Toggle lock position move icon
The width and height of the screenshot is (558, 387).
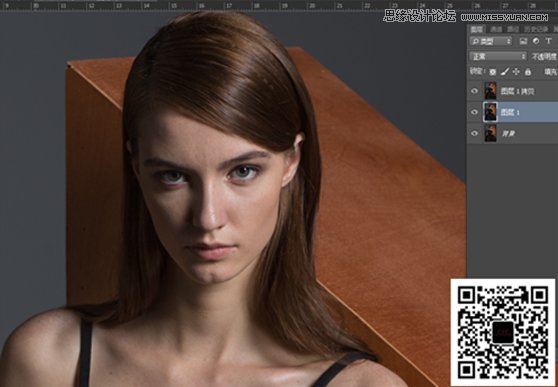pos(516,72)
